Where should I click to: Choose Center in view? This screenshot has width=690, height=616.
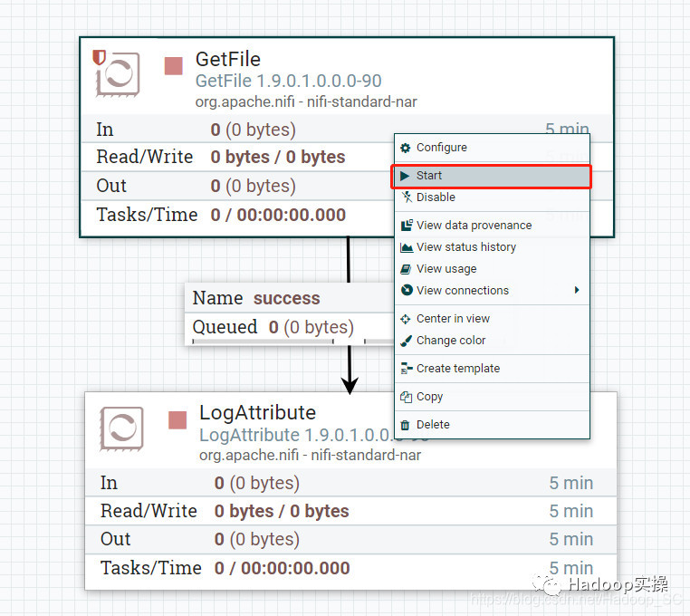492,319
